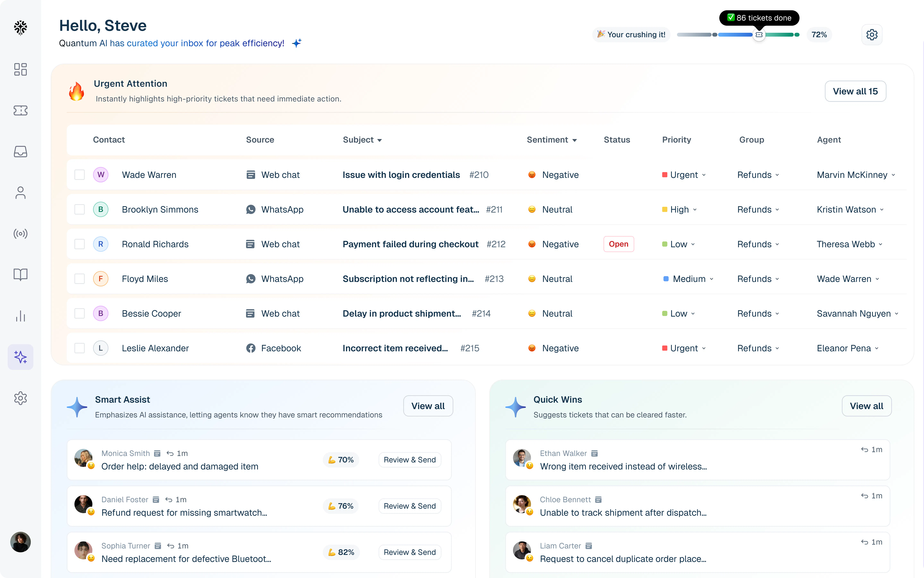924x578 pixels.
Task: Open the inbox tray icon in sidebar
Action: click(21, 151)
